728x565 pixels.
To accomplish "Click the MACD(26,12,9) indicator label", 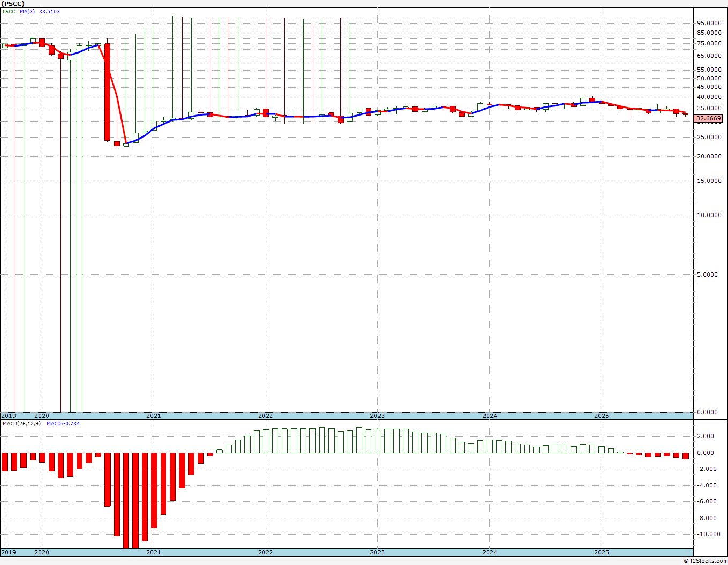I will pos(21,424).
